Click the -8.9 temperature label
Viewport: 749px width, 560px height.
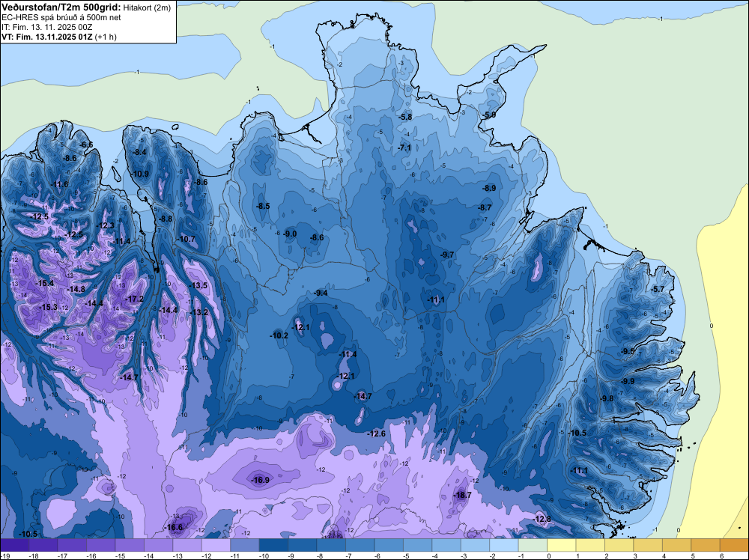coord(488,188)
